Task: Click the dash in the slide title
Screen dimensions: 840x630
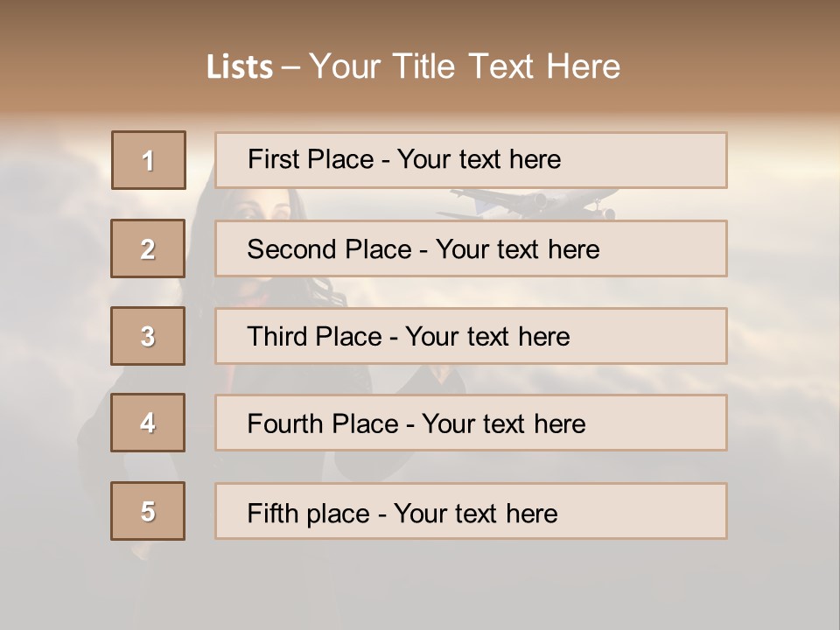Action: click(x=290, y=67)
